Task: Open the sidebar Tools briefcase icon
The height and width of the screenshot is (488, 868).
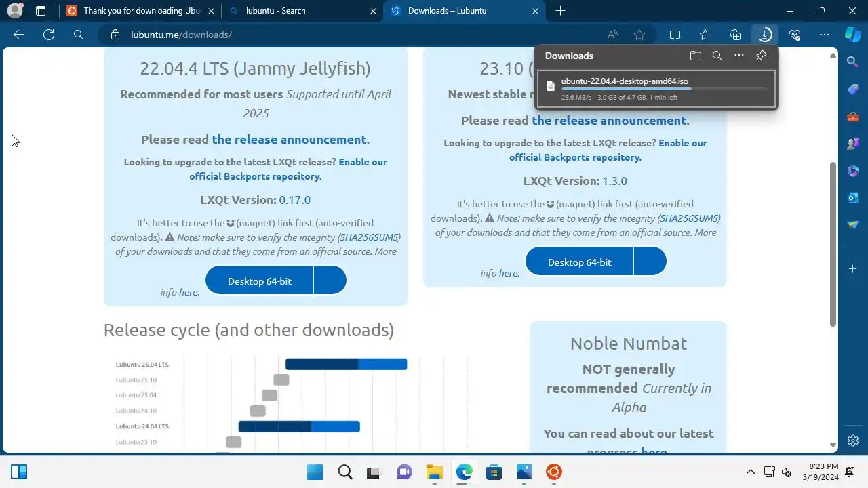Action: point(853,117)
